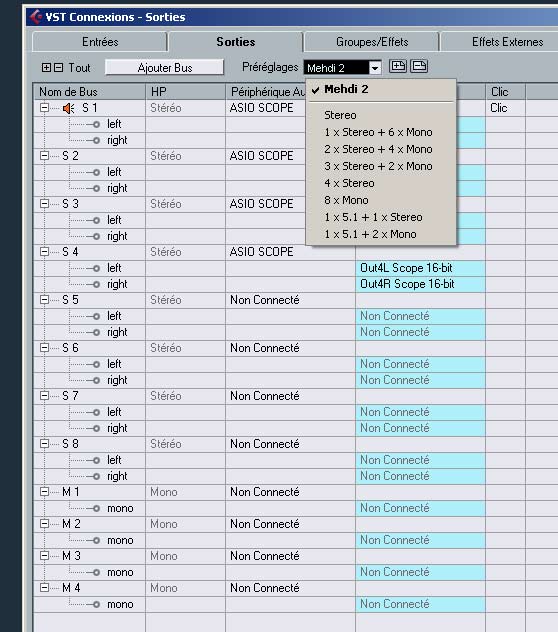Select the 8 x Mono preset

pos(346,200)
